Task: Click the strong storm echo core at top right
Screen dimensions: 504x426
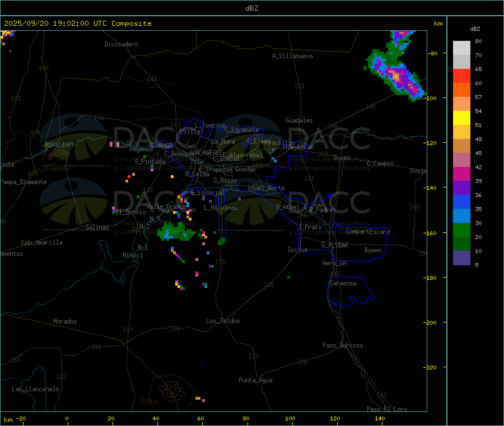Action: [x=396, y=77]
